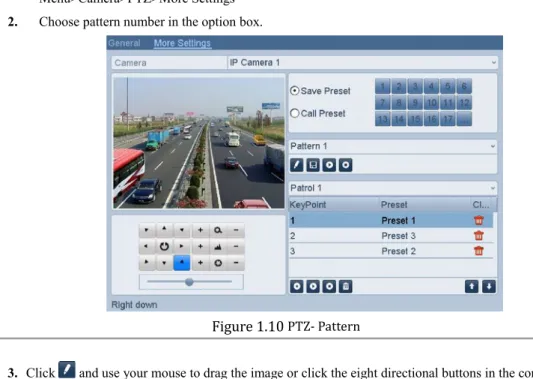Click preset number button 1
This screenshot has width=533, height=379.
pos(383,86)
